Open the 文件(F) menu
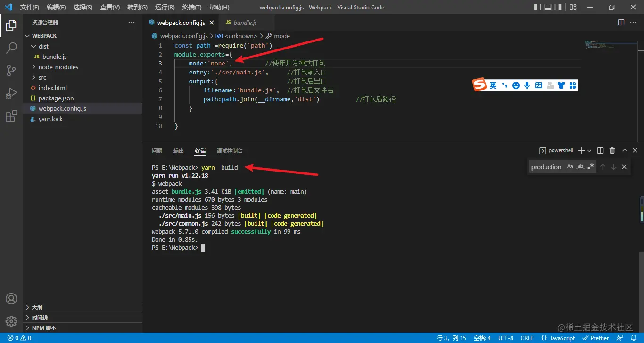Image resolution: width=644 pixels, height=343 pixels. pos(30,7)
